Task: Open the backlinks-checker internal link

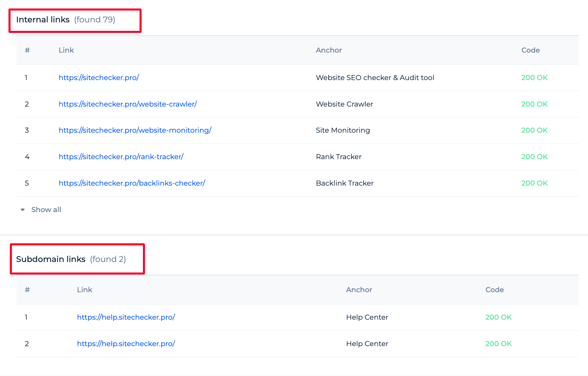Action: 132,183
